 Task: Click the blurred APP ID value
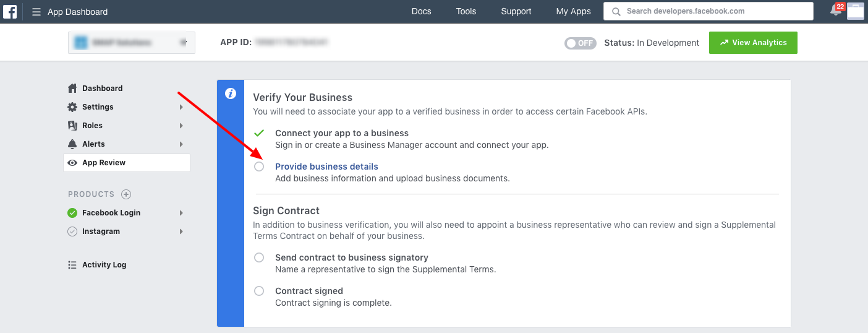(291, 43)
